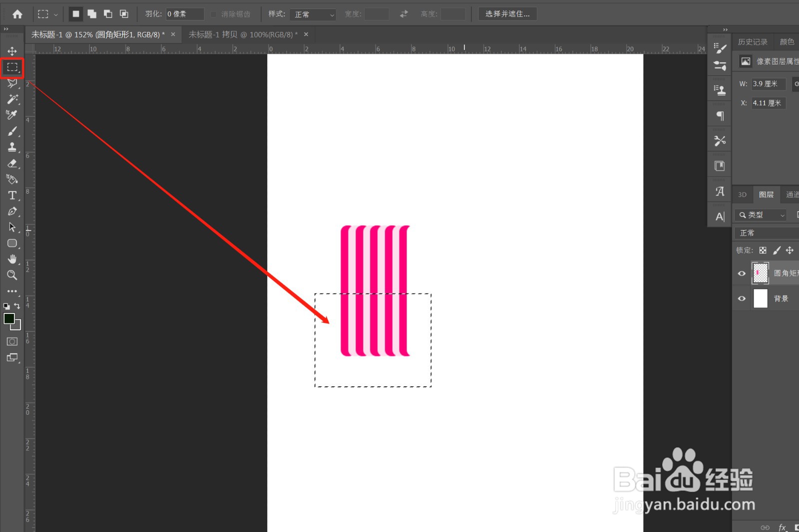This screenshot has width=799, height=532.
Task: Open the foreground color picker
Action: coord(9,319)
